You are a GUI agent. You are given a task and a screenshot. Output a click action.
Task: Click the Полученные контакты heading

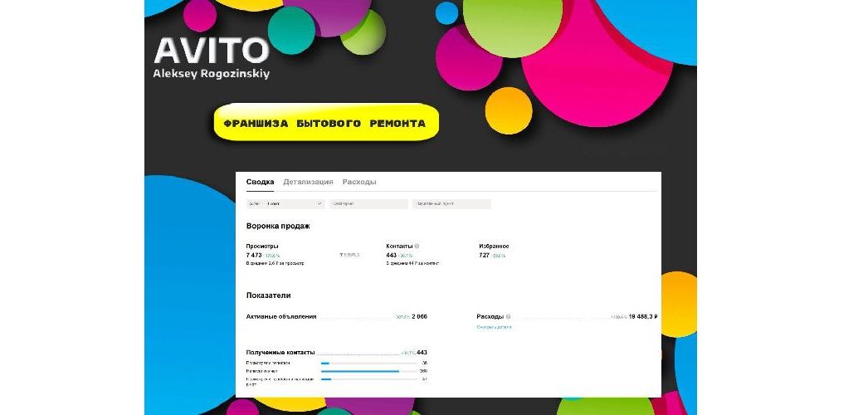(x=280, y=353)
